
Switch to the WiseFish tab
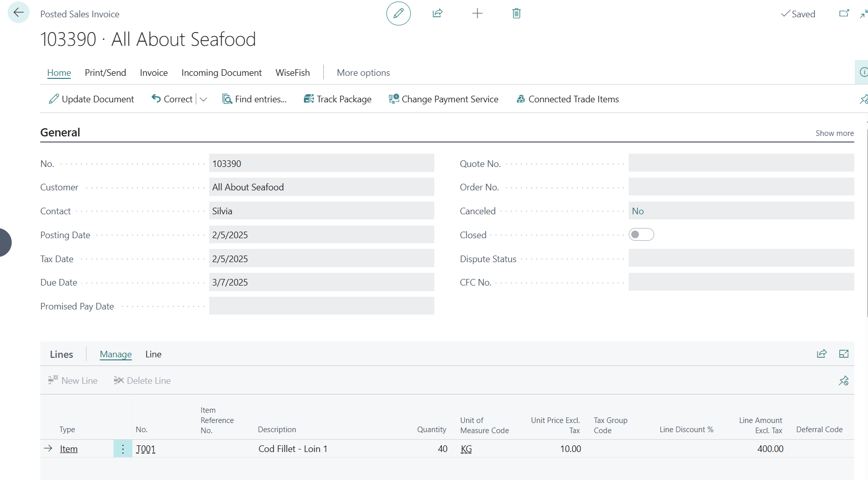pos(292,73)
